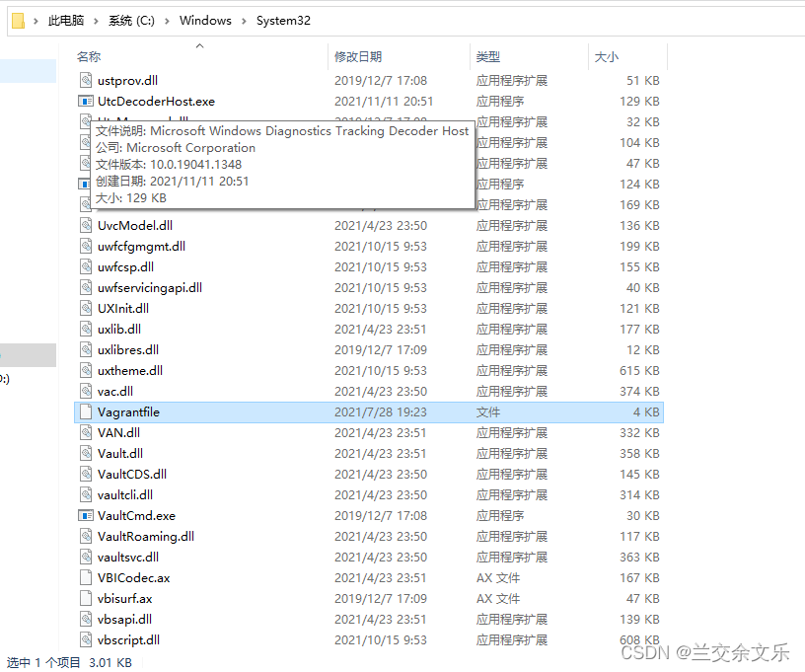Select the file named uwfcfgmgmt.dll

point(141,246)
